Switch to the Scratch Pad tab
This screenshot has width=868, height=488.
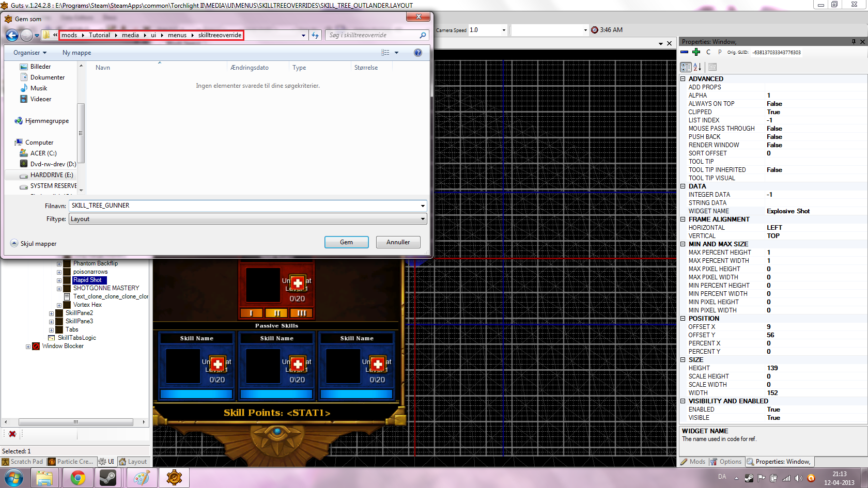pos(23,462)
